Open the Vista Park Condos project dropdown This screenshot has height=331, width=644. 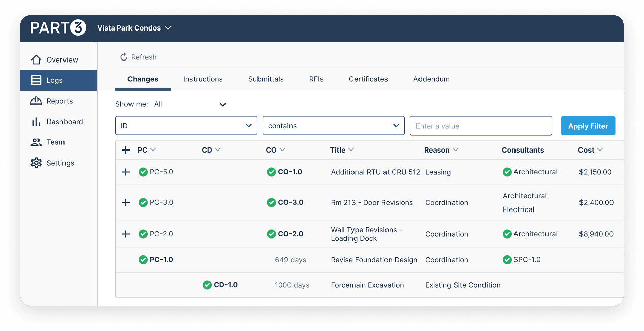[134, 28]
